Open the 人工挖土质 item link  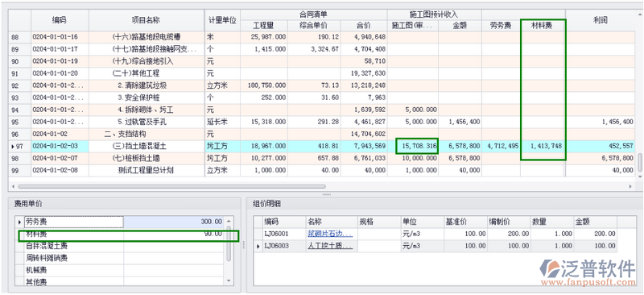(330, 246)
